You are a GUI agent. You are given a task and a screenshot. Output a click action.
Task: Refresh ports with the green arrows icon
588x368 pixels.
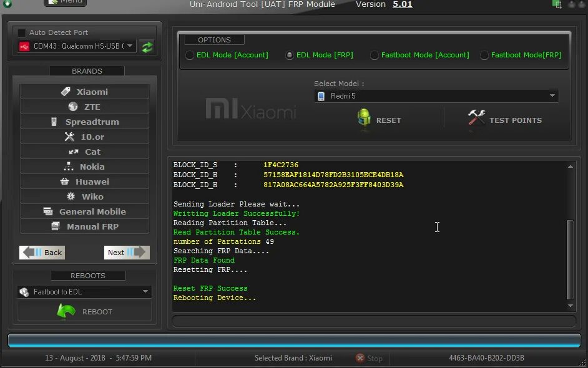click(x=147, y=47)
